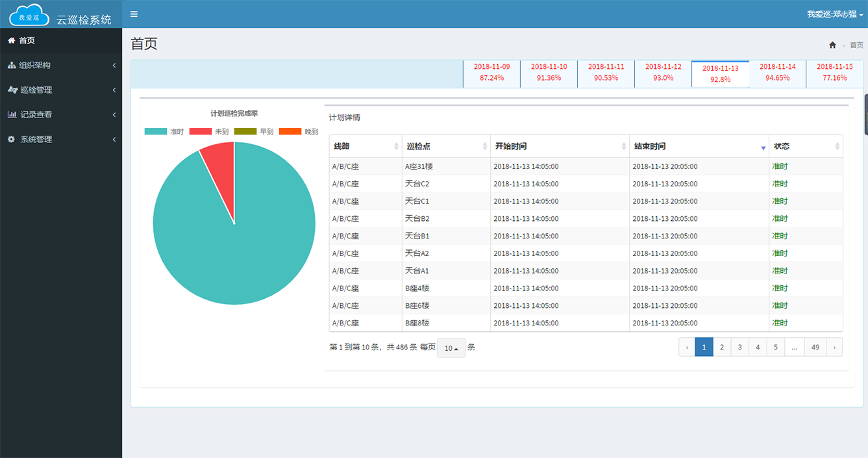Click the vertical scrollbar on the right
Screen dimensions: 868x458
click(864, 114)
